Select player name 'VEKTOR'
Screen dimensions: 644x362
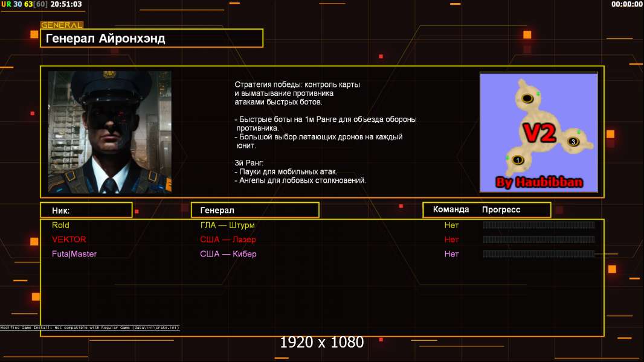click(x=69, y=240)
